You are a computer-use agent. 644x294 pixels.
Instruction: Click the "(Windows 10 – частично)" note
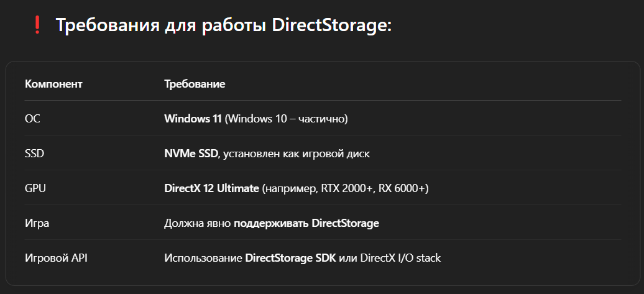[286, 118]
